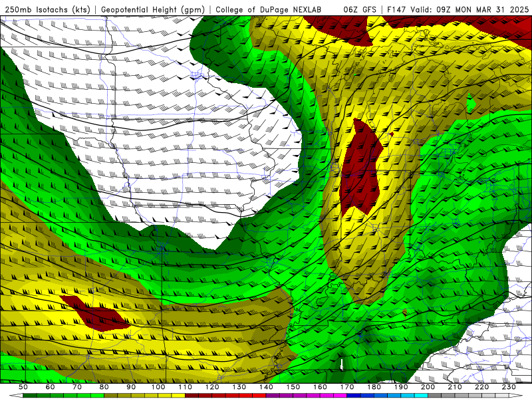Click the "140" value on the color scale

point(266,387)
